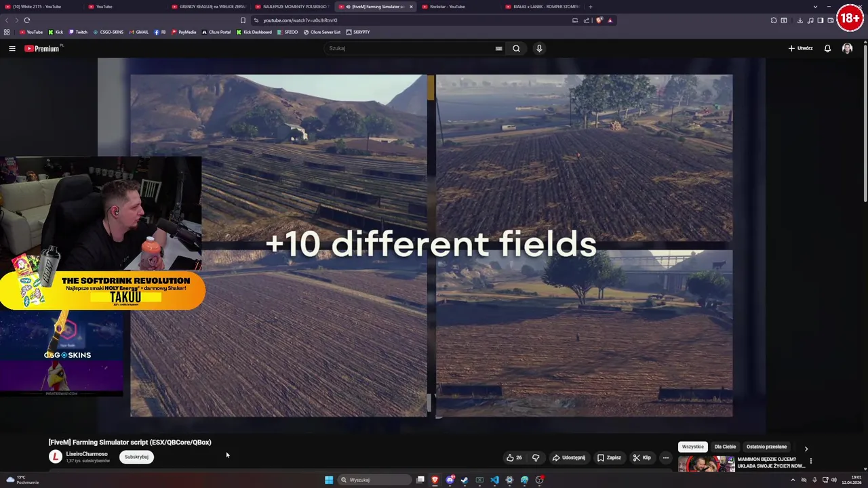Save video with Zapisz button
The width and height of the screenshot is (868, 488).
609,457
